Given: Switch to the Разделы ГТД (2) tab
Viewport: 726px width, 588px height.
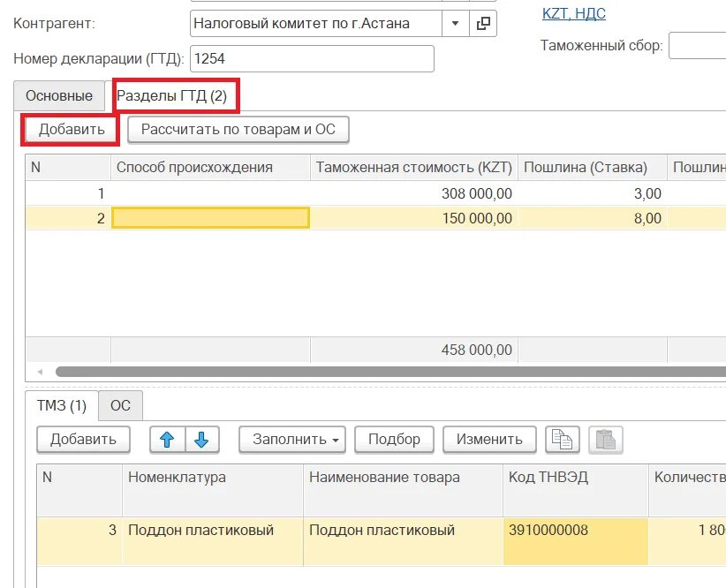Looking at the screenshot, I should (x=171, y=96).
